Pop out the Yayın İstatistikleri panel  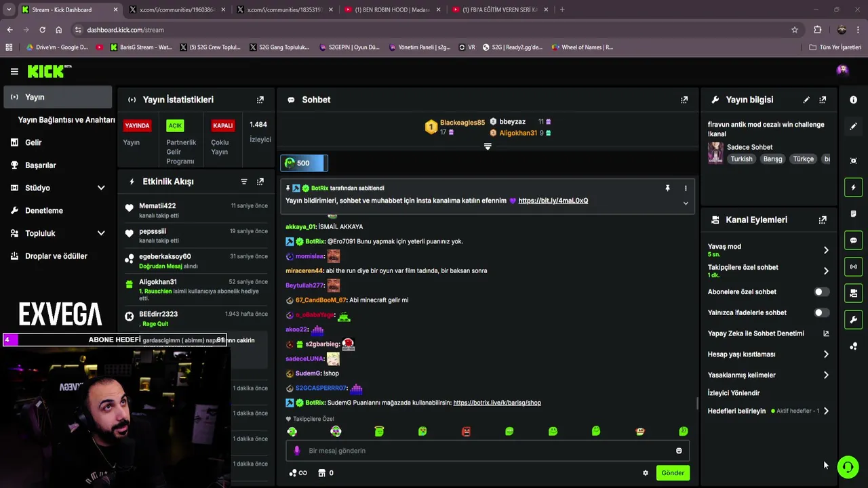[x=260, y=100]
